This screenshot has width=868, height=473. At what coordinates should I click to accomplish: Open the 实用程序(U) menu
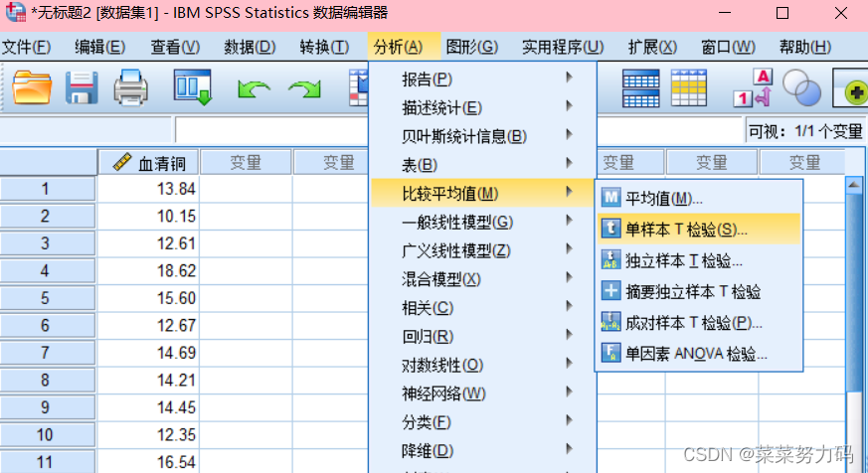pos(563,47)
